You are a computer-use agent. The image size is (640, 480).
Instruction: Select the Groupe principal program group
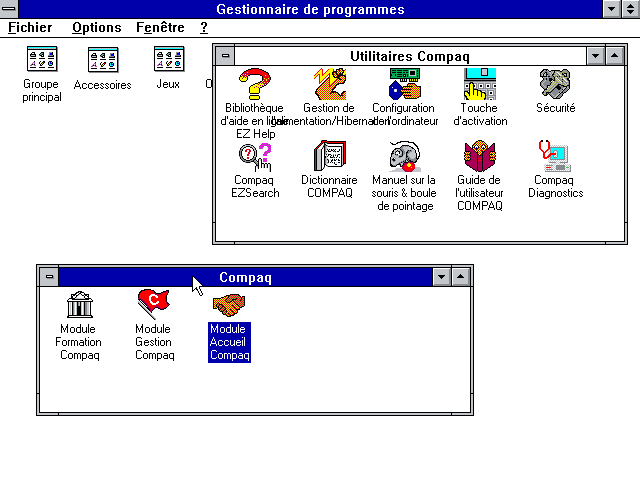tap(41, 60)
